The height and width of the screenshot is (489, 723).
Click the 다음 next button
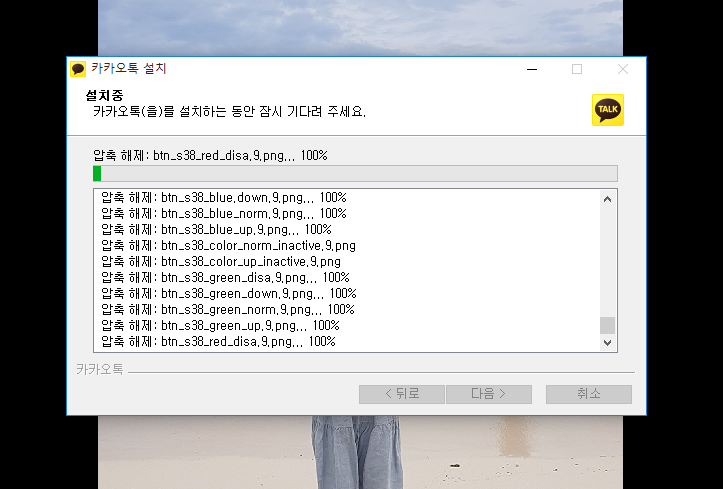pyautogui.click(x=489, y=394)
